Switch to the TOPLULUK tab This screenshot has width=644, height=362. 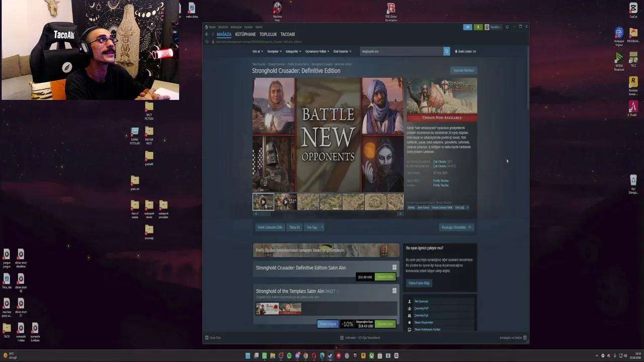pyautogui.click(x=268, y=34)
